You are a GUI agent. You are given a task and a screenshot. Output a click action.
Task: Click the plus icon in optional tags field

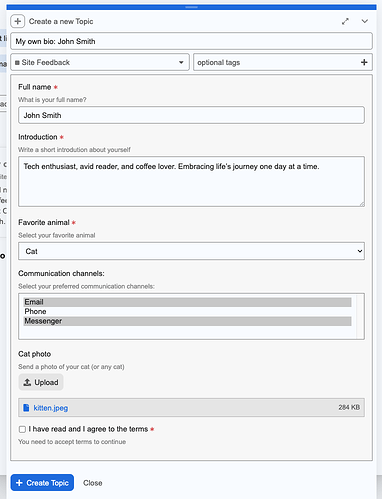364,62
